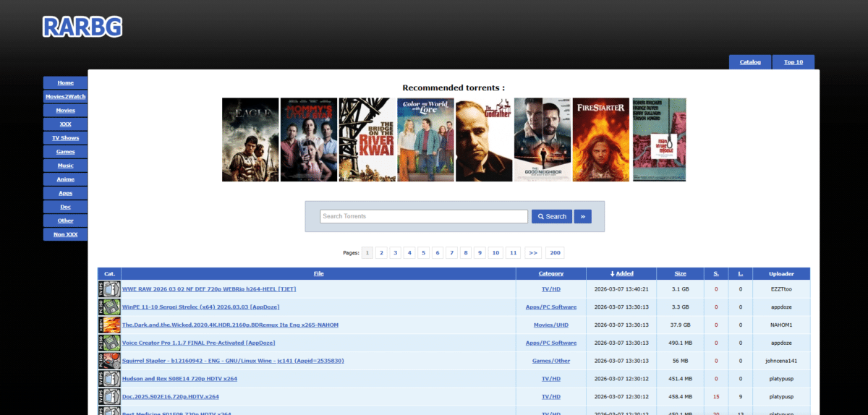The height and width of the screenshot is (415, 868).
Task: Sort table by Category column
Action: point(551,274)
